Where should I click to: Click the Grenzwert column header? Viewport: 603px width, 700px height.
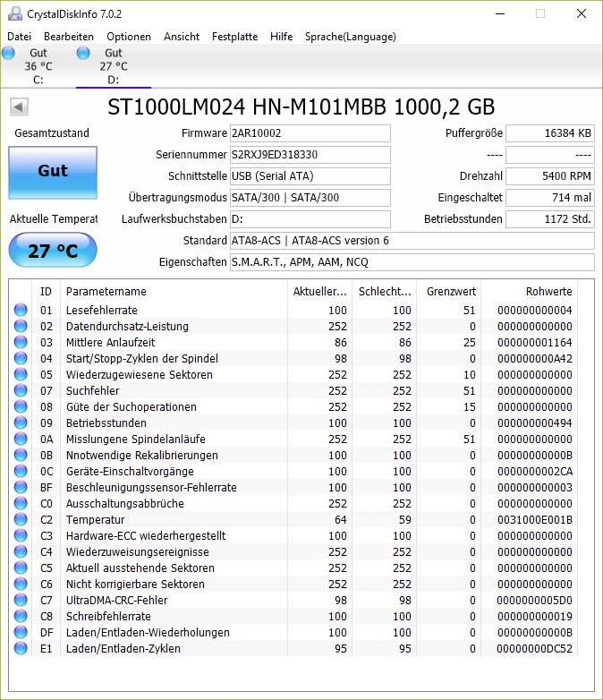point(448,292)
